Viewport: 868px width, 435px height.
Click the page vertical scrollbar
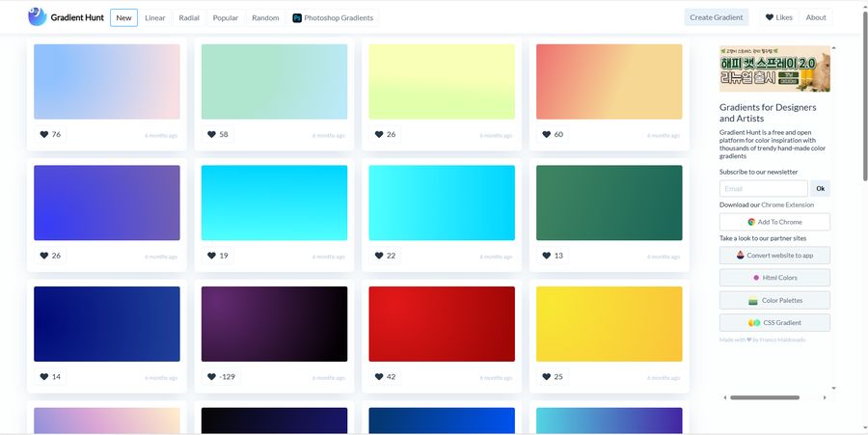tap(865, 95)
